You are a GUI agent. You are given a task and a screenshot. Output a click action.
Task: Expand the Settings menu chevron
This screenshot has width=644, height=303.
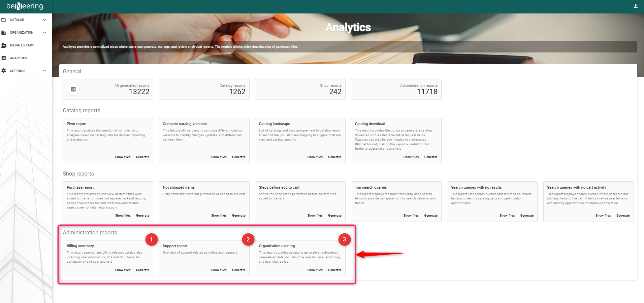pyautogui.click(x=44, y=71)
